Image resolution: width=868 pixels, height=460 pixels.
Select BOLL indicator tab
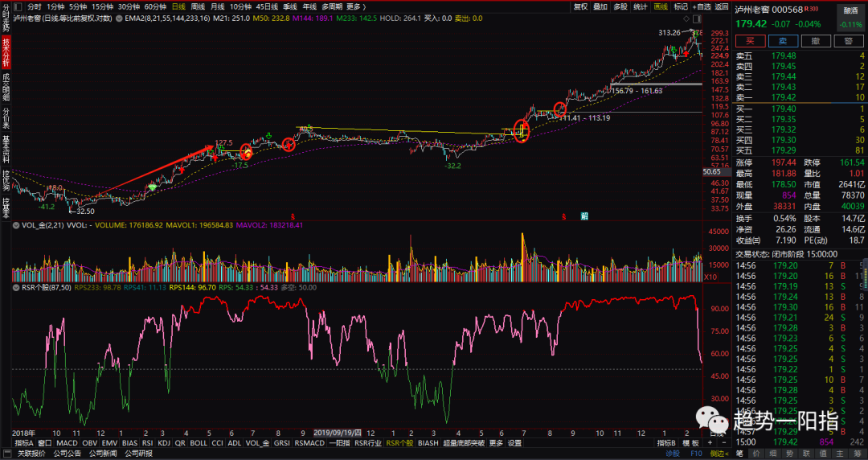click(x=199, y=443)
